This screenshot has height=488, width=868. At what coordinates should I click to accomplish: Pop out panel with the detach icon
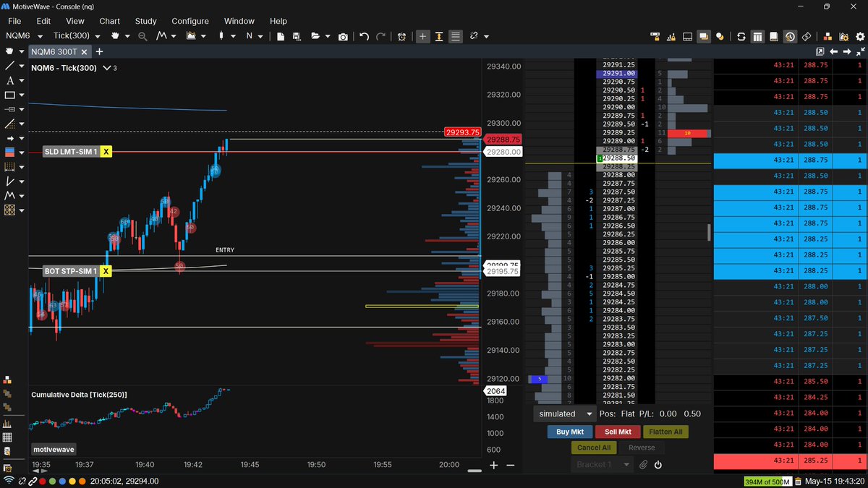tap(820, 51)
